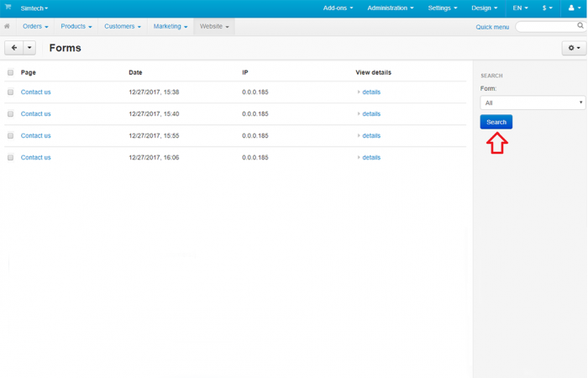Click IP 0.0.0.185 in the 15:38 row
The image size is (588, 378).
255,92
